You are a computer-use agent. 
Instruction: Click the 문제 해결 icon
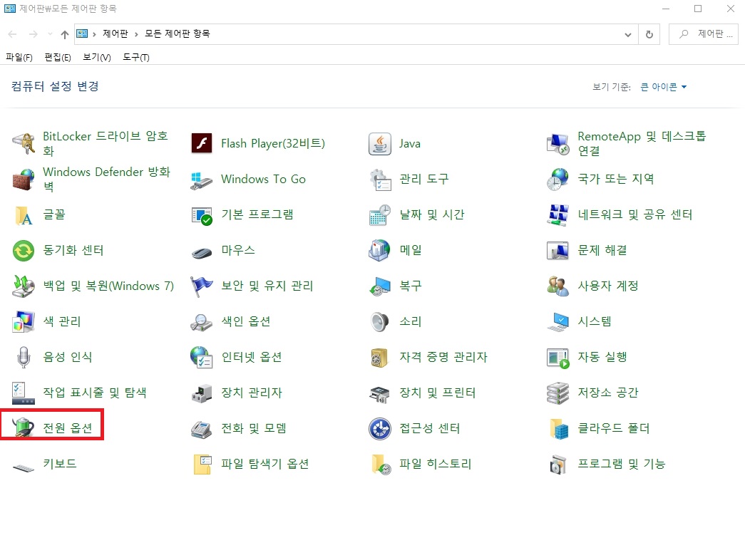coord(558,250)
